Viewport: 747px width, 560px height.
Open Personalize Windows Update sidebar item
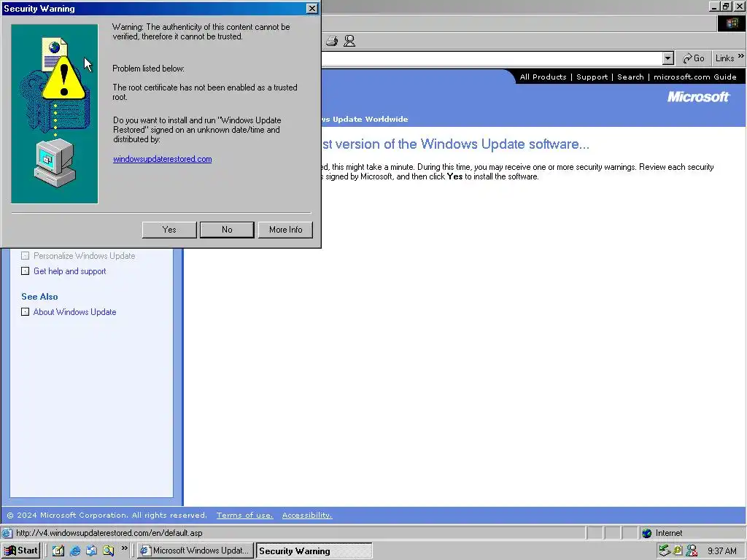pyautogui.click(x=85, y=256)
